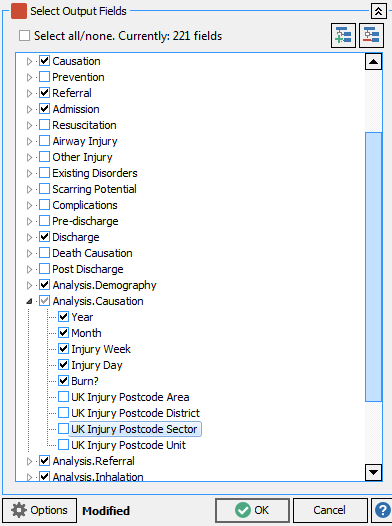Expand the Pre-discharge tree node
The width and height of the screenshot is (392, 526).
pyautogui.click(x=29, y=221)
